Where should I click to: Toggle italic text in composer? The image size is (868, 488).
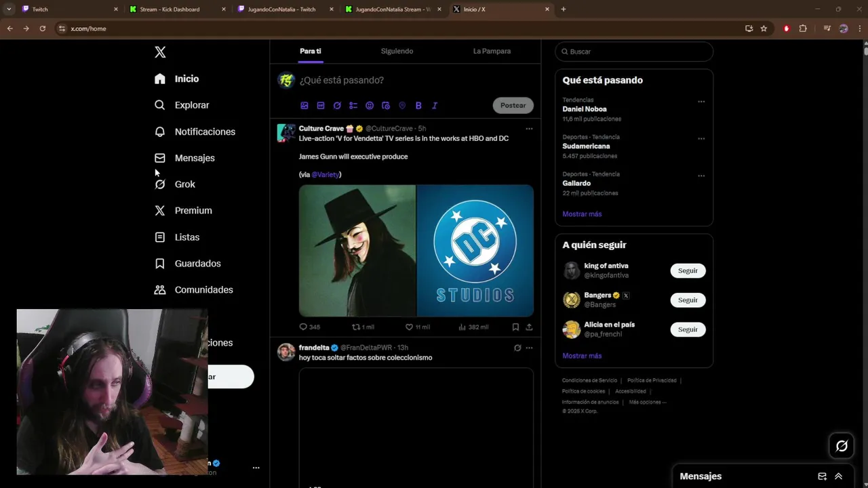tap(435, 106)
